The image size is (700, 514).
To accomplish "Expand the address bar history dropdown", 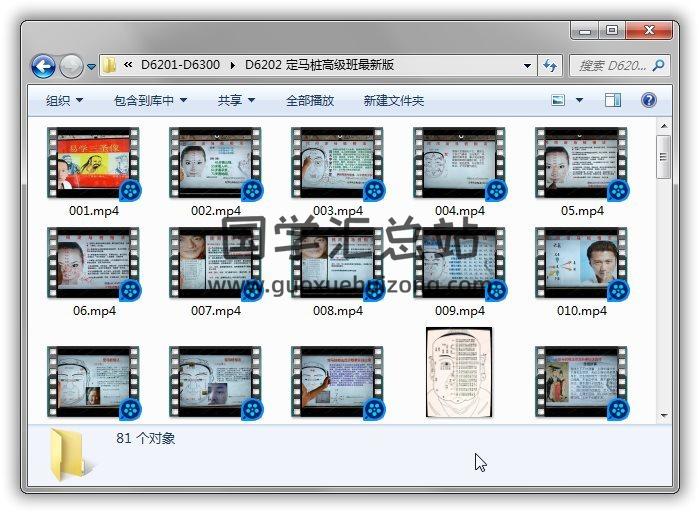I will click(x=528, y=66).
